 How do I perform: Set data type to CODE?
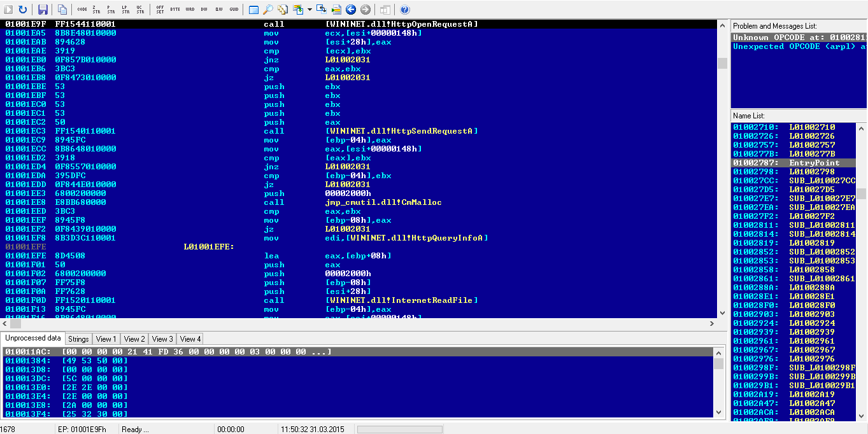tap(82, 10)
